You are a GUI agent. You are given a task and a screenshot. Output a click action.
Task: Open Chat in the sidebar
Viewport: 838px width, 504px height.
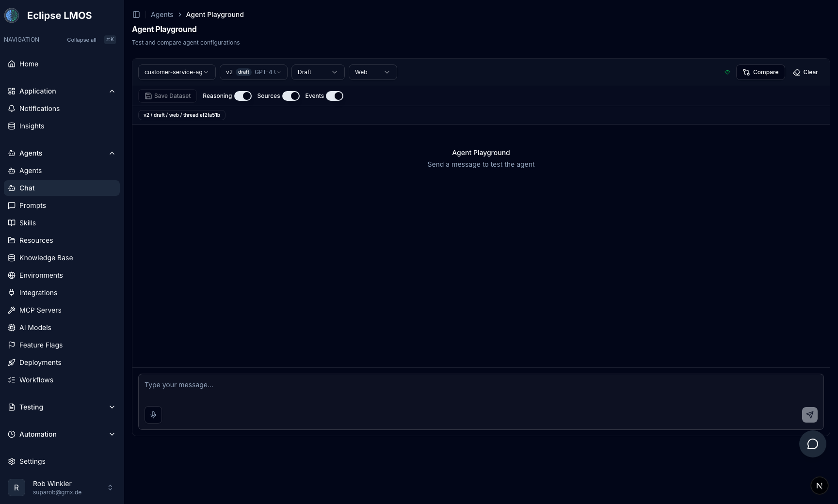pos(62,188)
